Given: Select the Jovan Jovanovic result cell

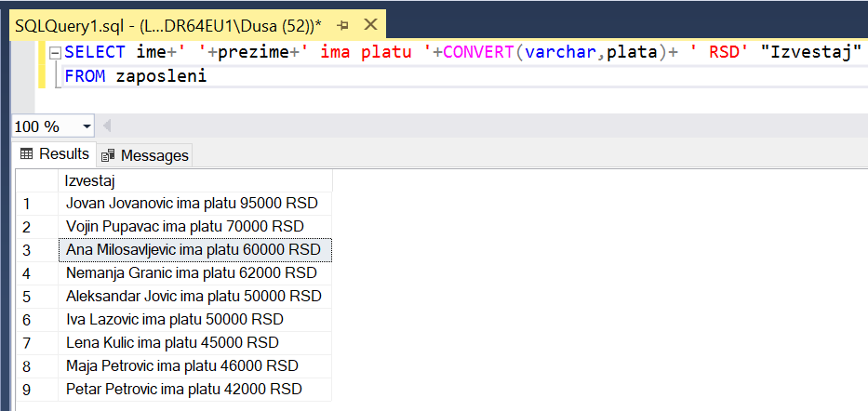Looking at the screenshot, I should click(194, 204).
